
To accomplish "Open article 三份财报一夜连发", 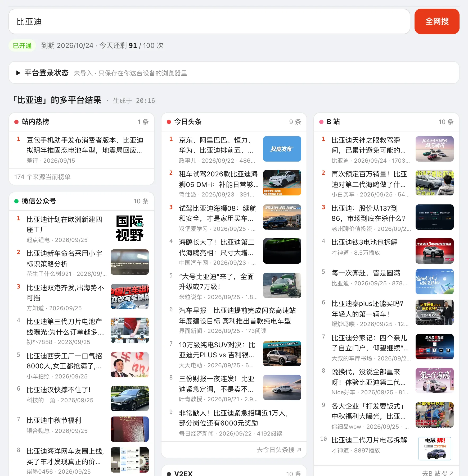I will coord(217,384).
